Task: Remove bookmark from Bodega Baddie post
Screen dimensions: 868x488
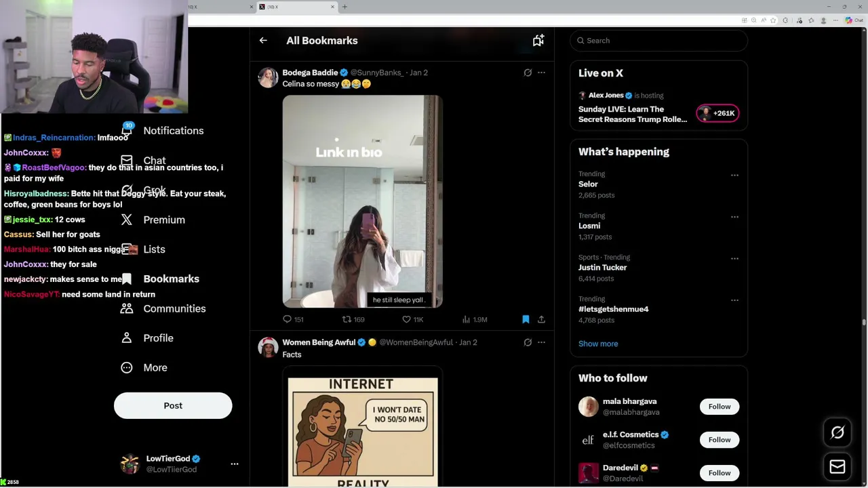Action: point(526,319)
